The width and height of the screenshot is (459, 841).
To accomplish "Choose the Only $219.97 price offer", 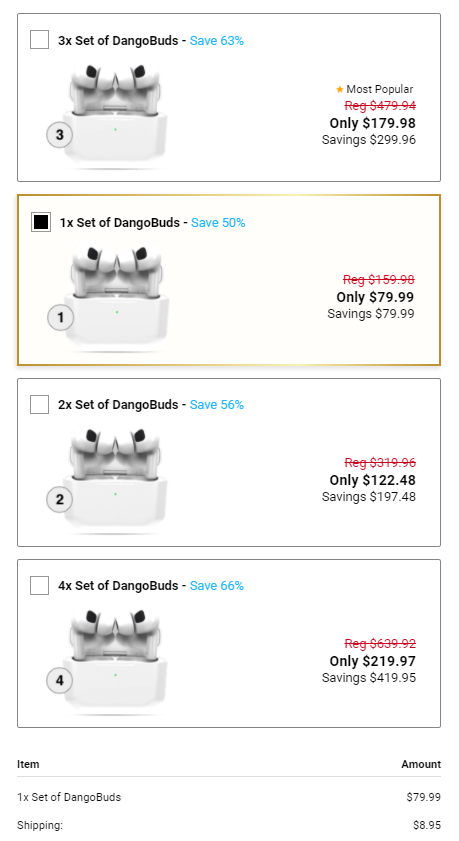I will [x=373, y=661].
